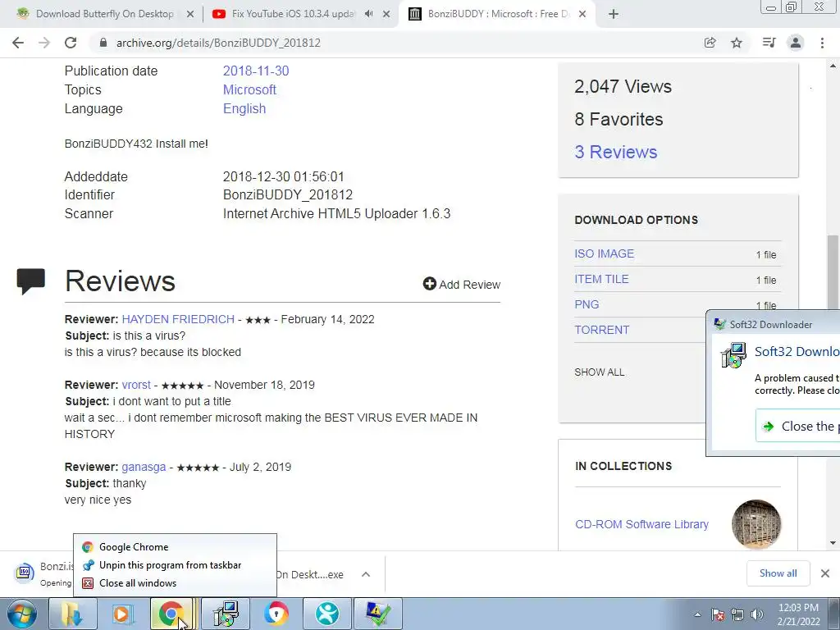Go forward to the next page
The height and width of the screenshot is (630, 840).
tap(44, 43)
